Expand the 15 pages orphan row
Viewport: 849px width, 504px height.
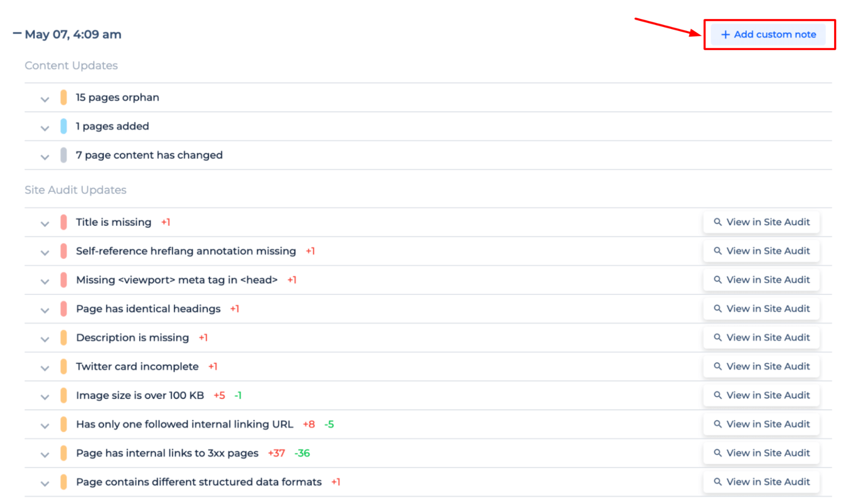coord(45,99)
